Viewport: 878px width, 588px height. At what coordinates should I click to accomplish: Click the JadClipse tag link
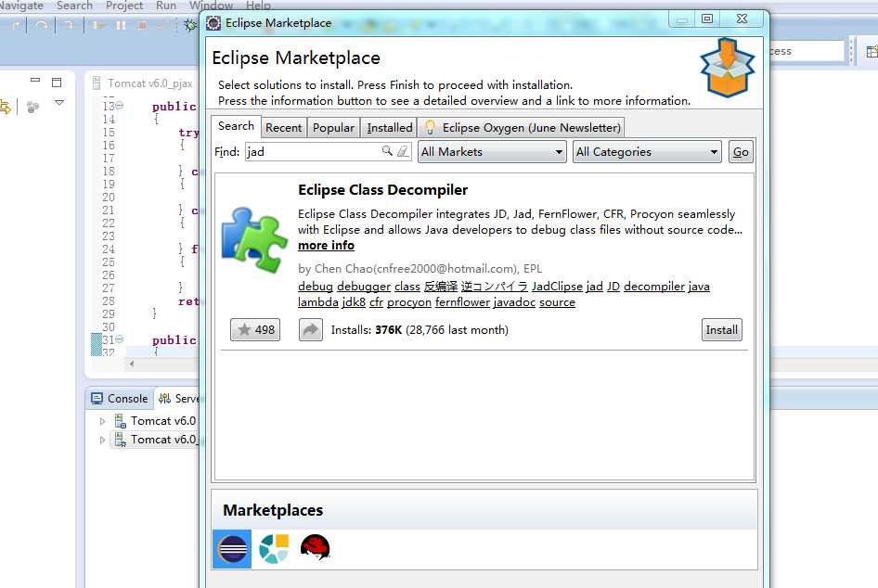(x=557, y=286)
